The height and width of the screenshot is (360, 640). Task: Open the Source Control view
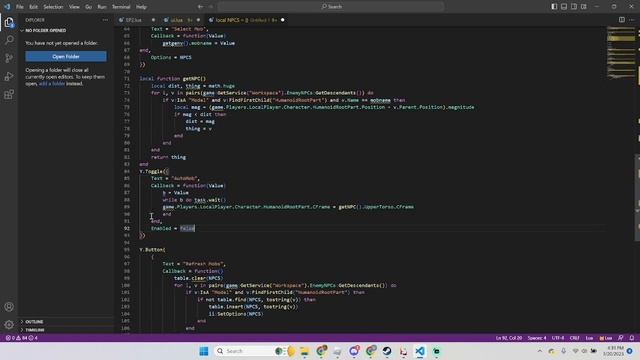pyautogui.click(x=9, y=58)
